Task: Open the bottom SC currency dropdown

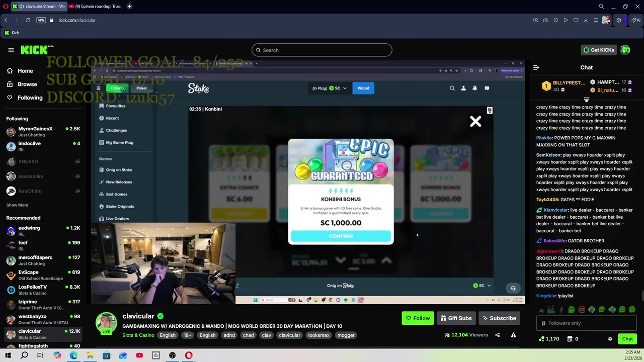Action: tap(482, 286)
